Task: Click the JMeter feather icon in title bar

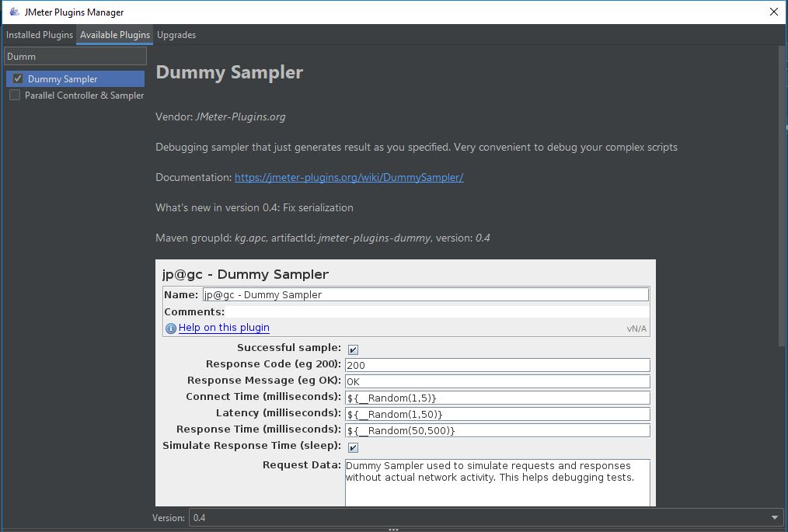Action: 14,12
